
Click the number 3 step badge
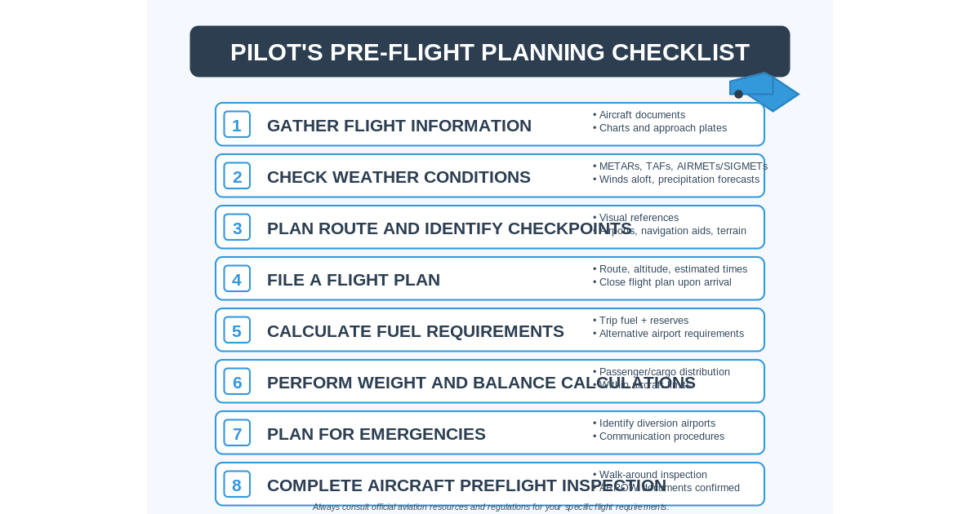point(237,228)
